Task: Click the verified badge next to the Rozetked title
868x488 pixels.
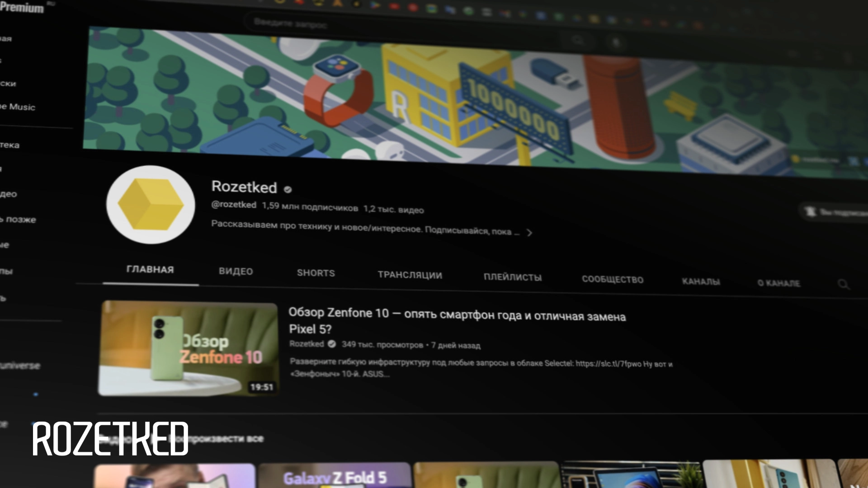Action: pos(288,189)
